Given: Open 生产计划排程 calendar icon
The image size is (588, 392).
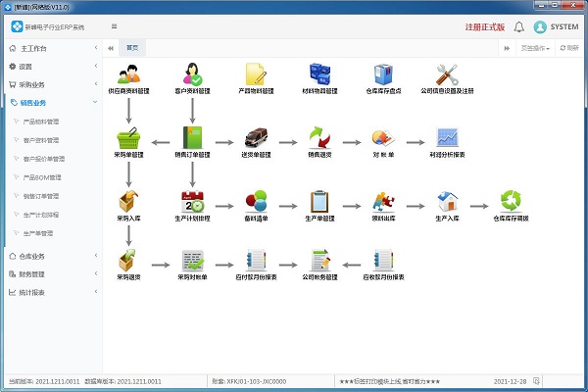Looking at the screenshot, I should point(193,202).
